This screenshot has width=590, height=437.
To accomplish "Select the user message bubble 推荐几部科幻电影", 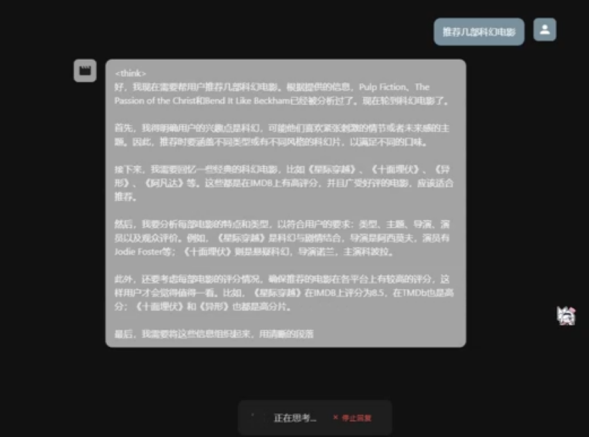I will [x=479, y=32].
